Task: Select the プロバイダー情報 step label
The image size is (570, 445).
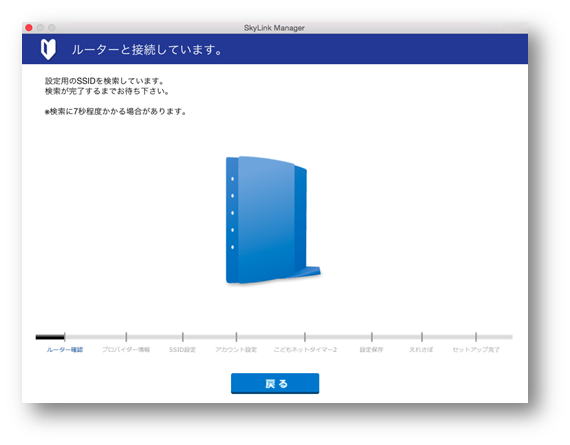Action: pyautogui.click(x=126, y=349)
